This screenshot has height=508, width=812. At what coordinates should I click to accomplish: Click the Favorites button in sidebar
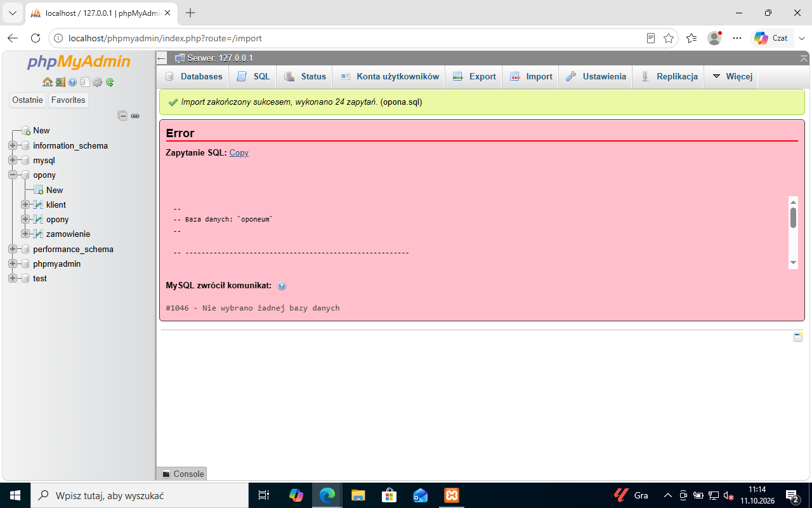tap(69, 100)
